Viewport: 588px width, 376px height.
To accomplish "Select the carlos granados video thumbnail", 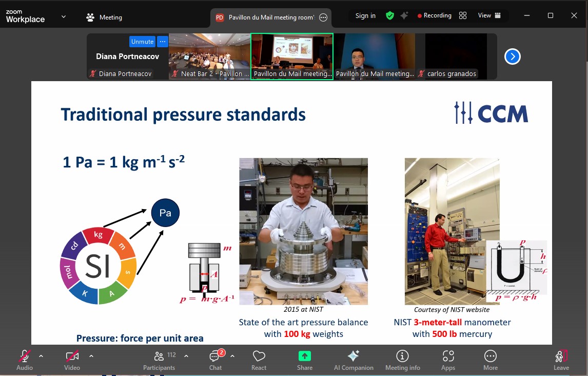I will click(x=452, y=57).
